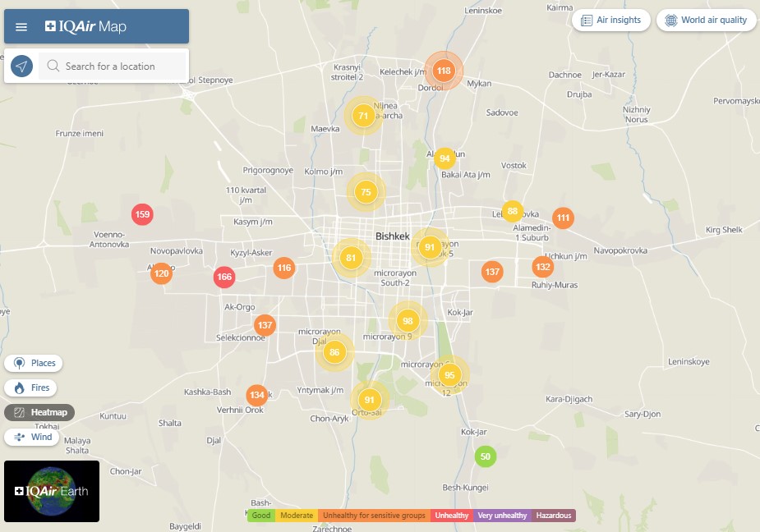Open the hamburger menu
Image resolution: width=760 pixels, height=532 pixels.
[21, 27]
